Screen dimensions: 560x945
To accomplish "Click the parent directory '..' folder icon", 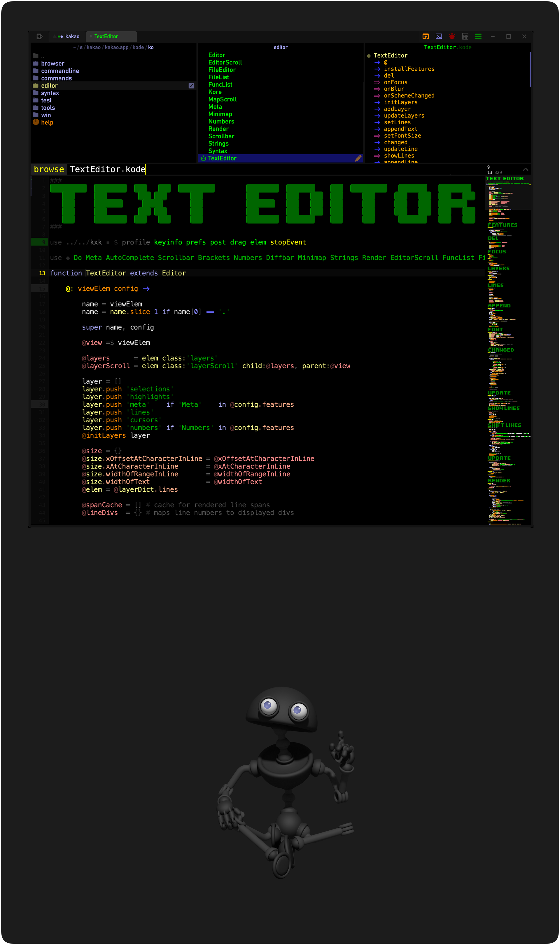I will [x=36, y=56].
